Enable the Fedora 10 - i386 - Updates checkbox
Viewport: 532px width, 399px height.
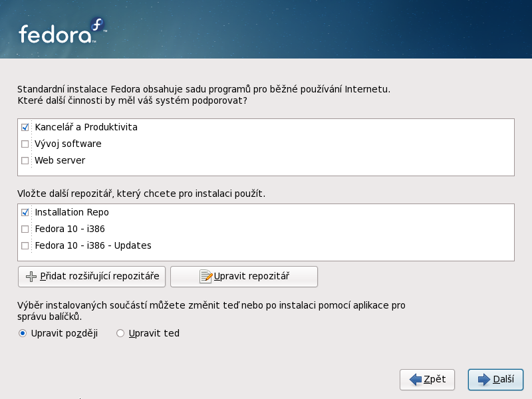coord(25,245)
